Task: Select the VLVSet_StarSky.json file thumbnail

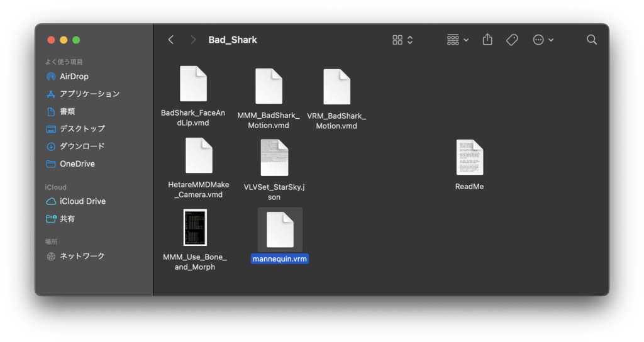Action: (274, 158)
